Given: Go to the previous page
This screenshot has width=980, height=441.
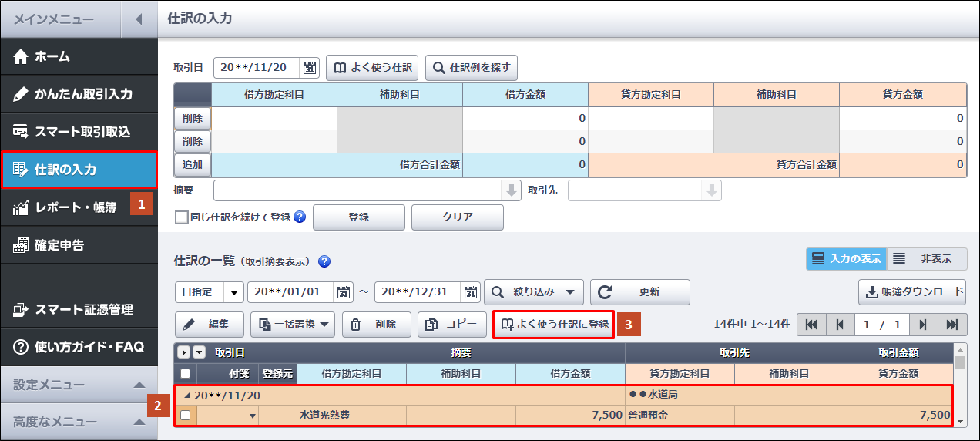Looking at the screenshot, I should [839, 325].
